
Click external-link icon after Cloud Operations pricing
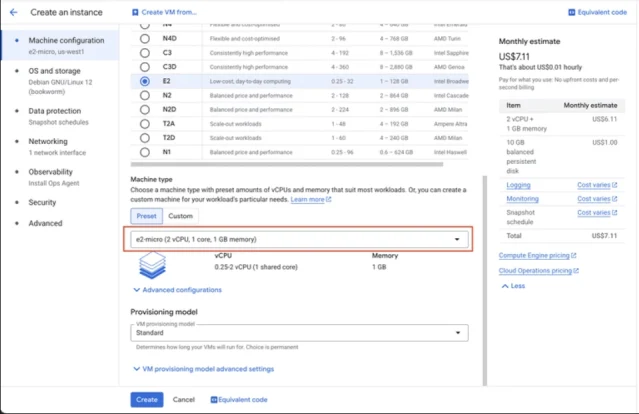(576, 271)
